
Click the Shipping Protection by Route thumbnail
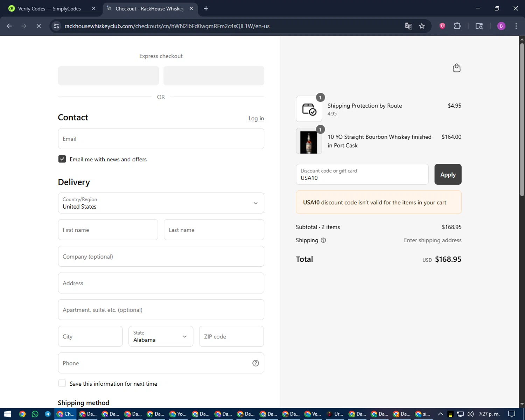click(309, 109)
